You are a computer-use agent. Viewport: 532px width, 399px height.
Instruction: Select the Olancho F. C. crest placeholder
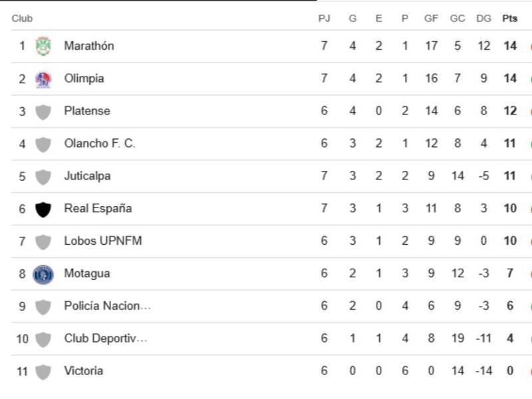(x=43, y=143)
